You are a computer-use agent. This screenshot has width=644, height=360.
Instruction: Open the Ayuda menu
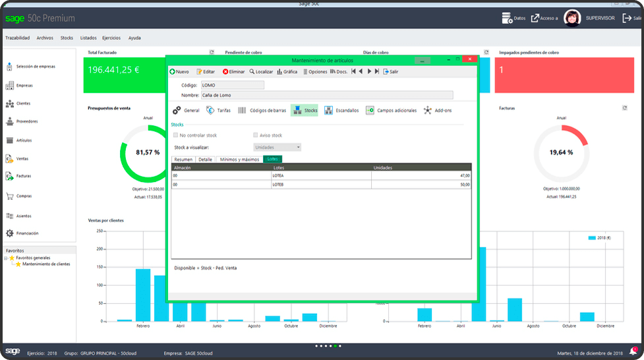tap(134, 38)
